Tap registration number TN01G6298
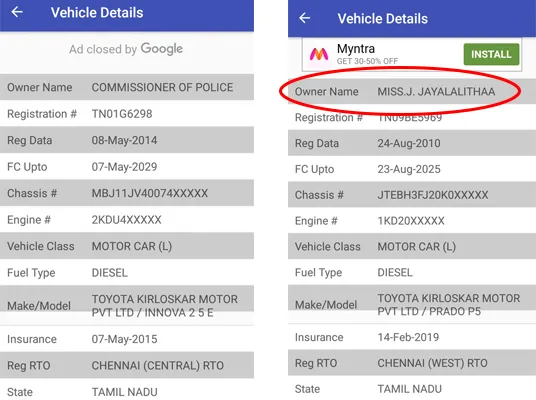This screenshot has height=400, width=536. pyautogui.click(x=122, y=114)
